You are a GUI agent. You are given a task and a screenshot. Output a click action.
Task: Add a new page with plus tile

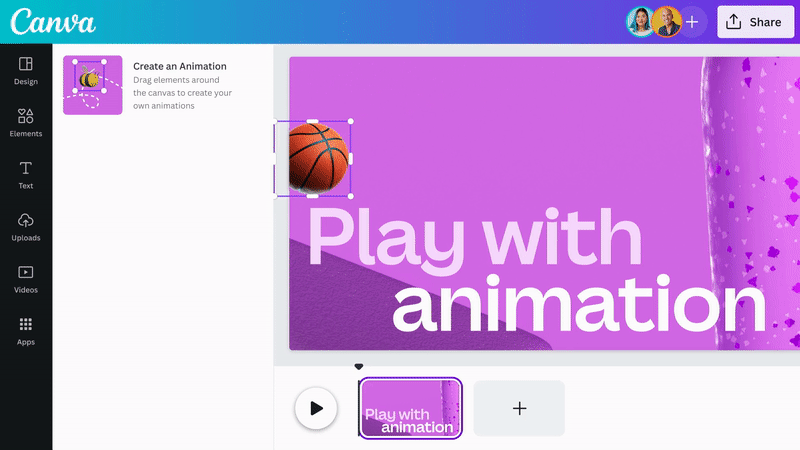(x=519, y=408)
